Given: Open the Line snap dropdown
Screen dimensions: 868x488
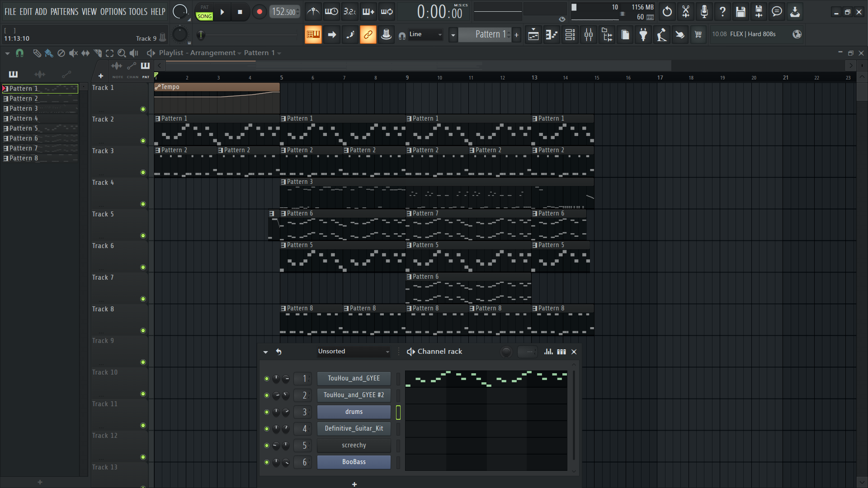Looking at the screenshot, I should [425, 34].
